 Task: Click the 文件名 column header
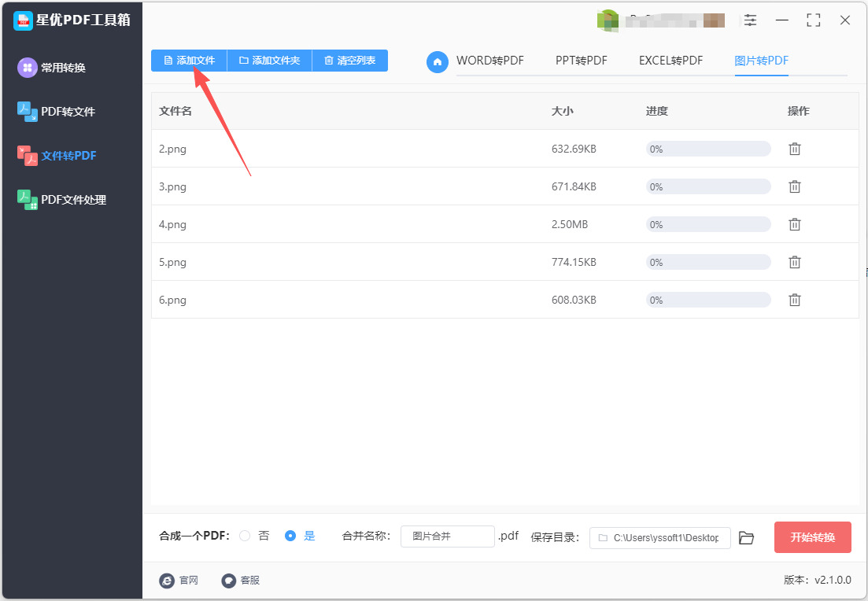[175, 111]
